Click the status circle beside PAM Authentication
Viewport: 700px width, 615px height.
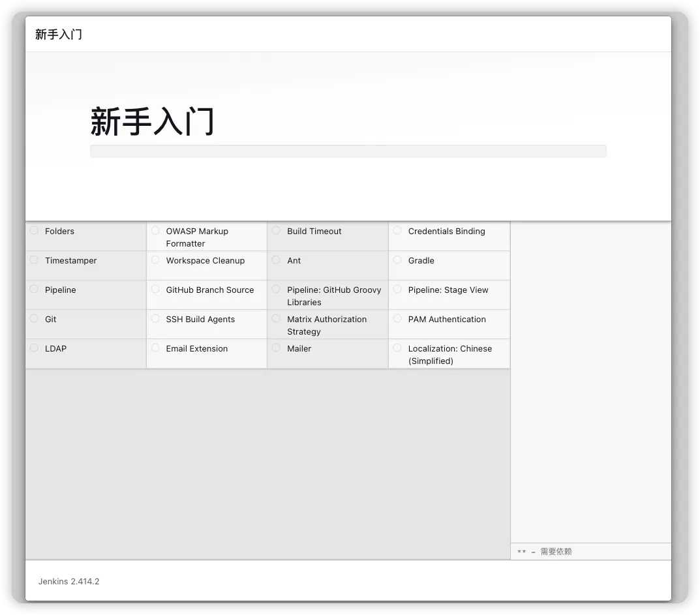[397, 319]
